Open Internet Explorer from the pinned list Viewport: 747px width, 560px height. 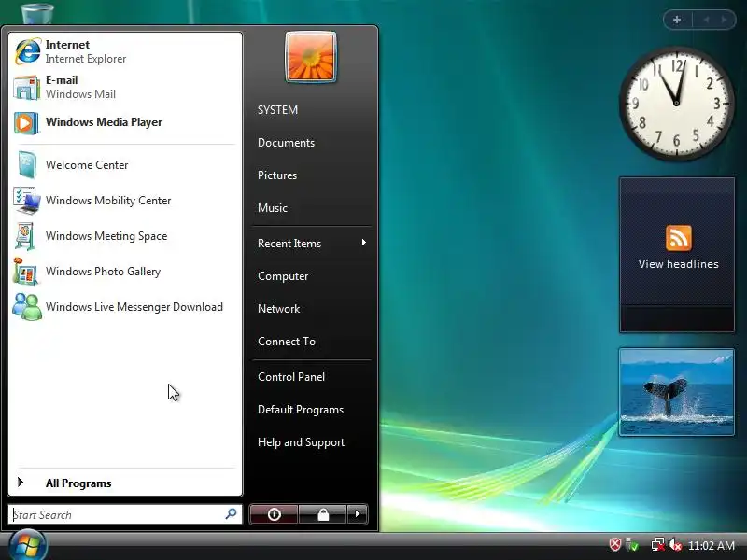pos(125,51)
